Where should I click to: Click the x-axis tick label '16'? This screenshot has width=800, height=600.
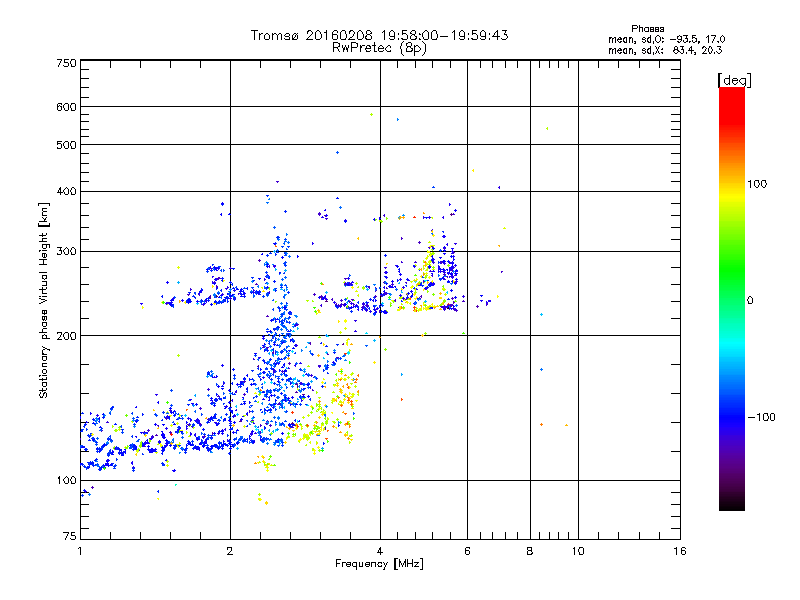[x=680, y=551]
